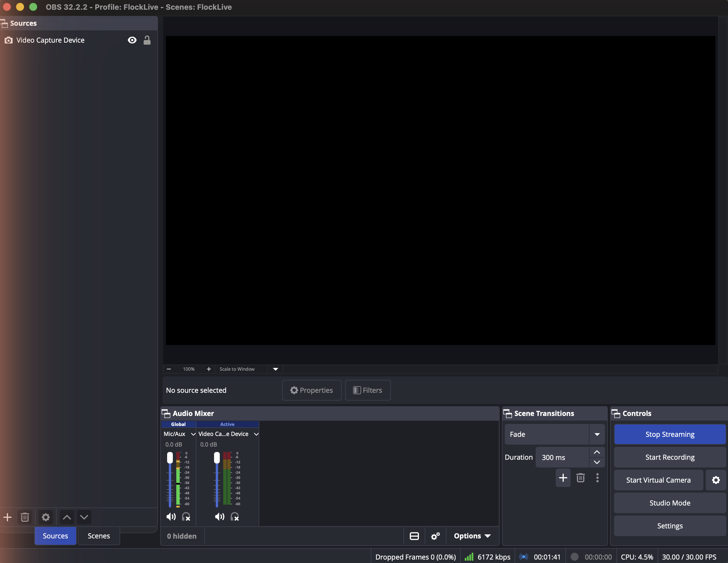Open Mic/Aux channel dropdown chevron
This screenshot has height=563, width=728.
tap(193, 434)
